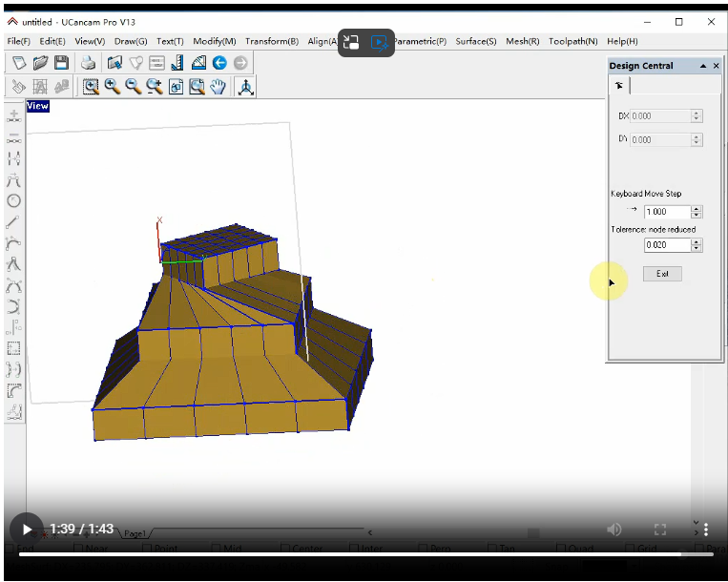Click the Exit button in Design Central
Screen dimensions: 728x582
(662, 274)
